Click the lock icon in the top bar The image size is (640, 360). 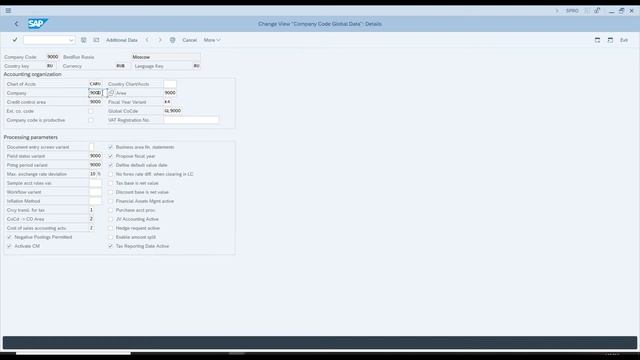coord(597,11)
